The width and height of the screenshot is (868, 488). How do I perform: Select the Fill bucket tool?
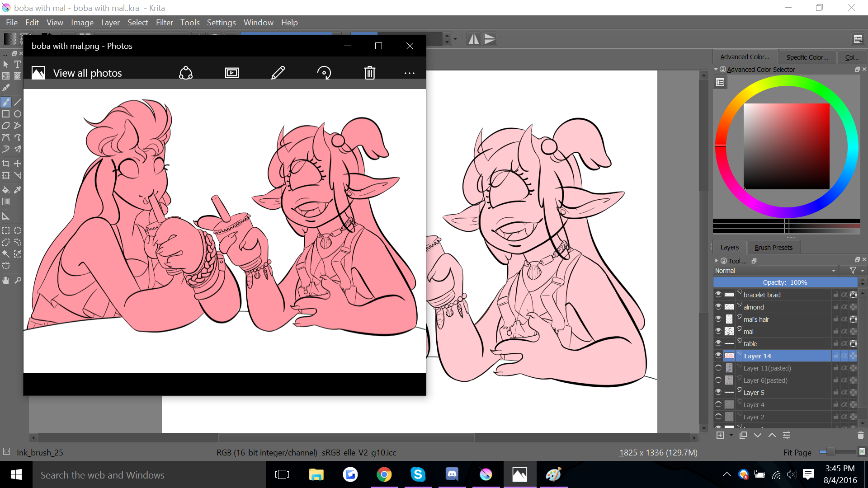6,190
